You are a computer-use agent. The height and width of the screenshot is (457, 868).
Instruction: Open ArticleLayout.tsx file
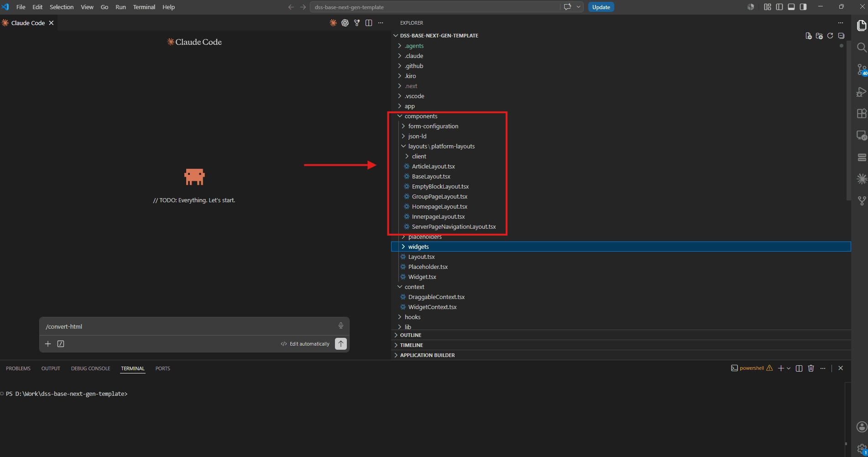(621, 166)
